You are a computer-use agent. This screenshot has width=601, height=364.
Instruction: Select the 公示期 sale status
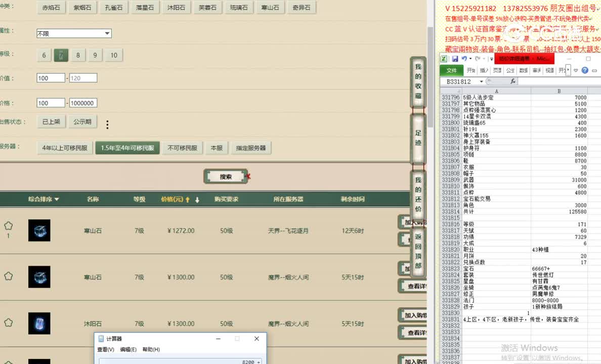[x=83, y=122]
